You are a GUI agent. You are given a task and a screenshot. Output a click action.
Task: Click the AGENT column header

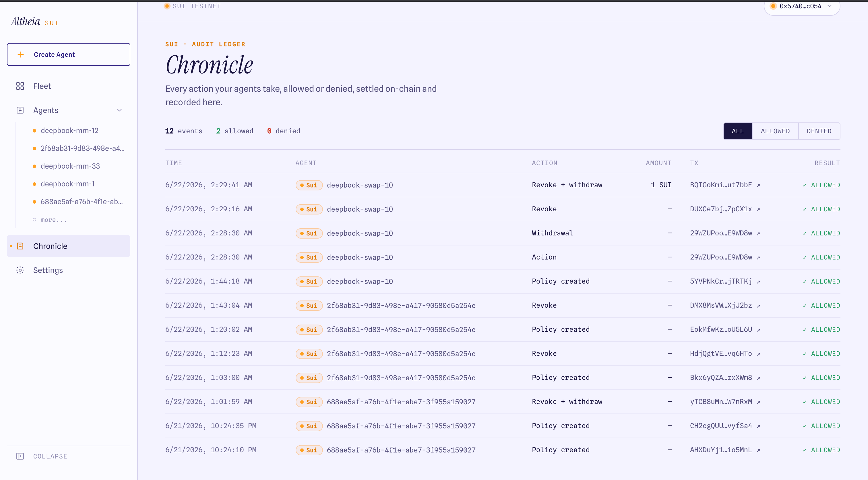[306, 163]
